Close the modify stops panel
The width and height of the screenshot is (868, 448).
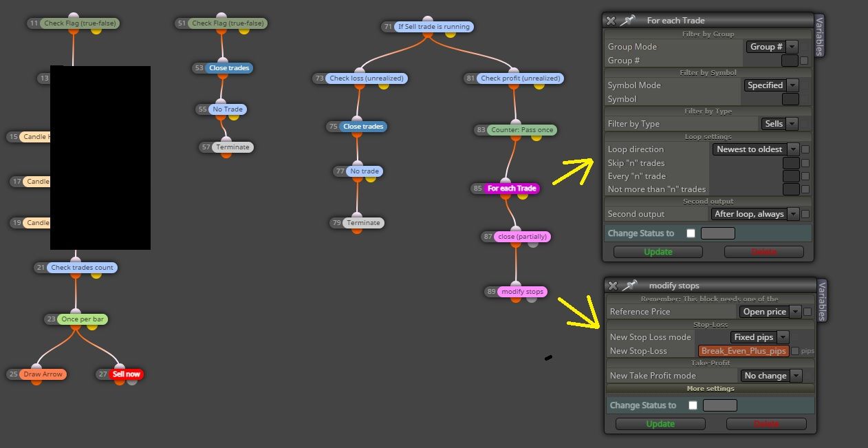tap(612, 286)
